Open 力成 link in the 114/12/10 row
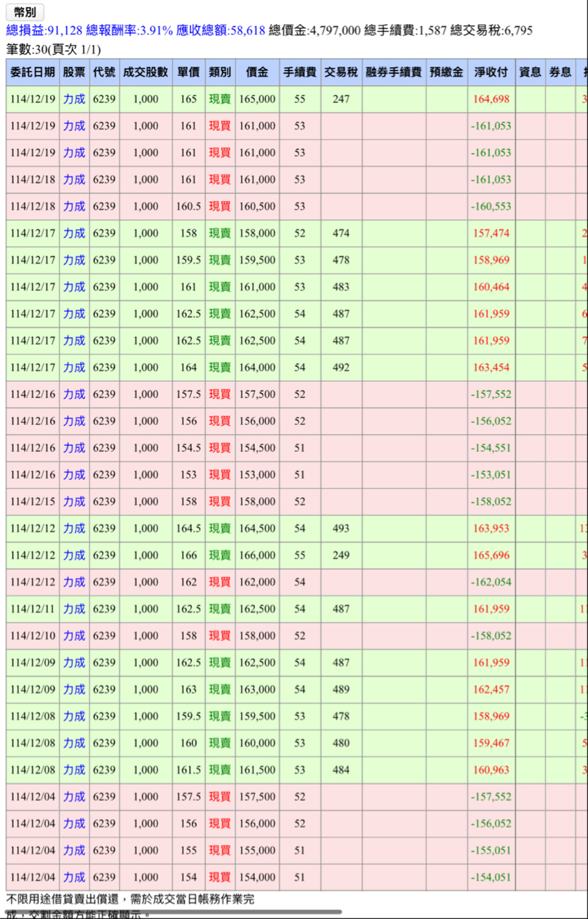 click(74, 636)
